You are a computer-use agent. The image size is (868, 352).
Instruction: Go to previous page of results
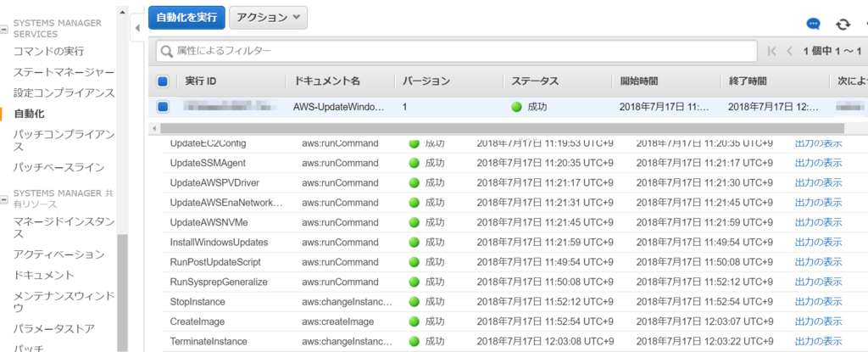click(x=789, y=51)
